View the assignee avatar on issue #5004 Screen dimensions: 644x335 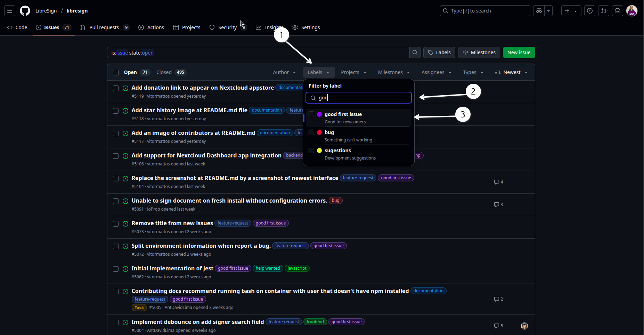524,326
